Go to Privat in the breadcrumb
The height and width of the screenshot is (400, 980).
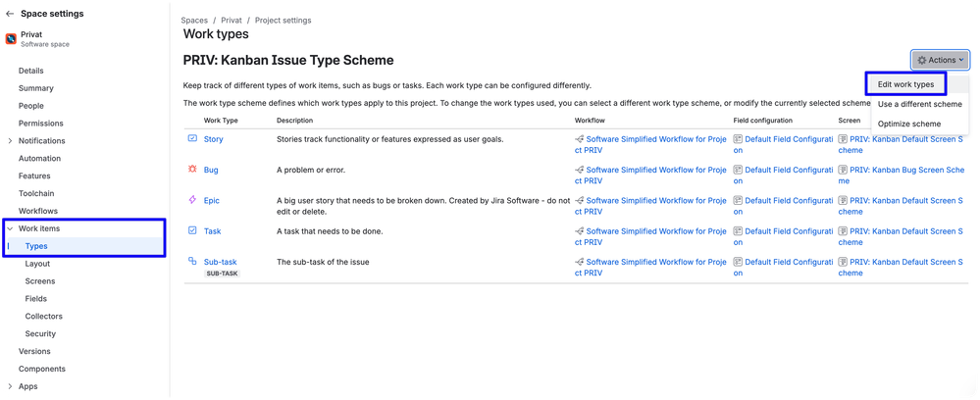(232, 20)
